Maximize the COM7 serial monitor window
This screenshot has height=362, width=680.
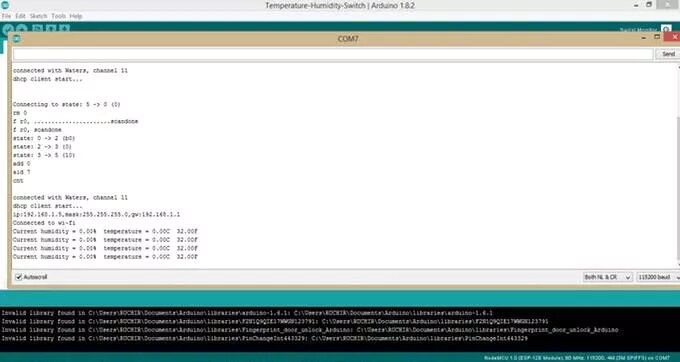tap(657, 38)
